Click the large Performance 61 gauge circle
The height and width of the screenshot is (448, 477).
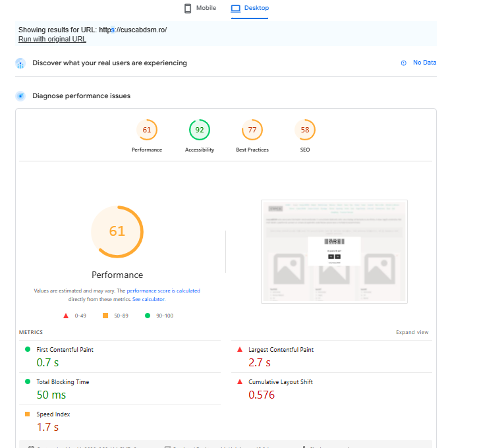point(117,231)
